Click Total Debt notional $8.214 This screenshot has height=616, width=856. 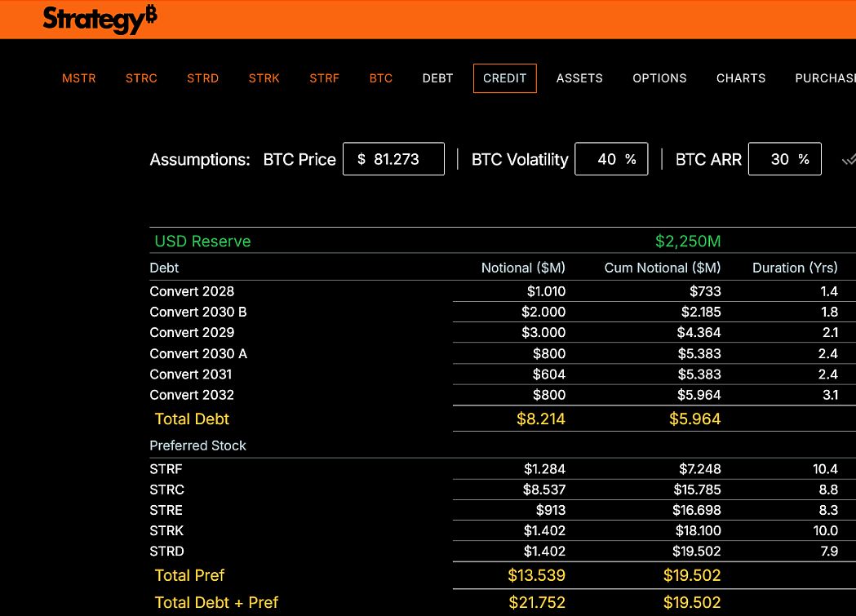(540, 419)
